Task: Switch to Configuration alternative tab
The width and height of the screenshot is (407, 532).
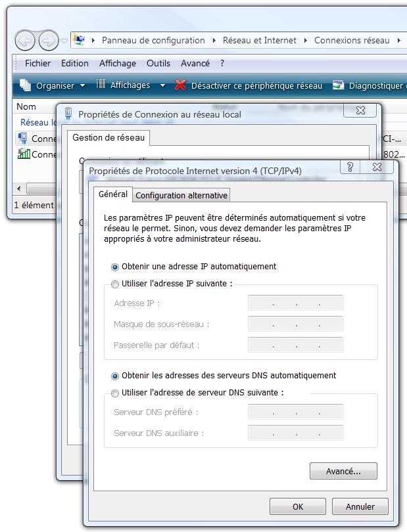Action: [181, 196]
